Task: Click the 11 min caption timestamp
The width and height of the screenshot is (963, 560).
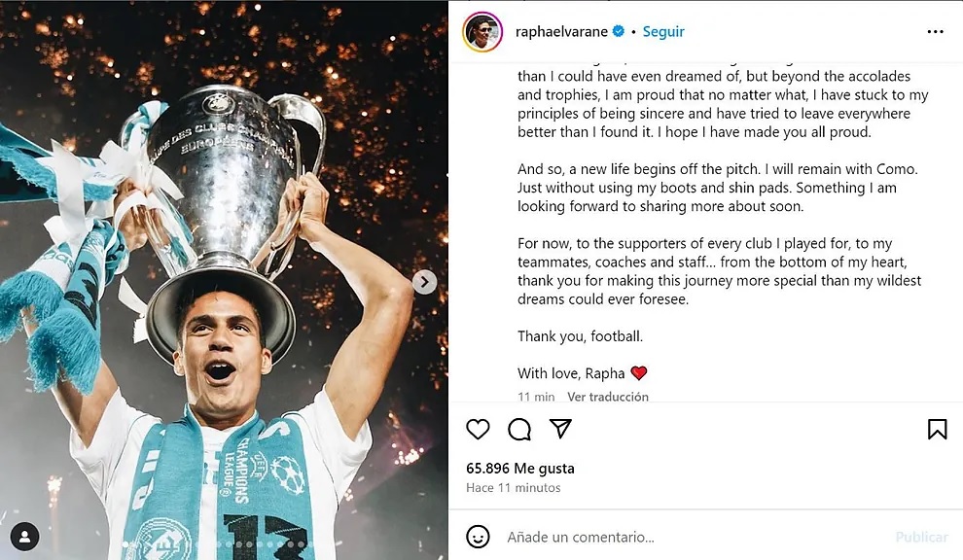Action: pos(536,397)
